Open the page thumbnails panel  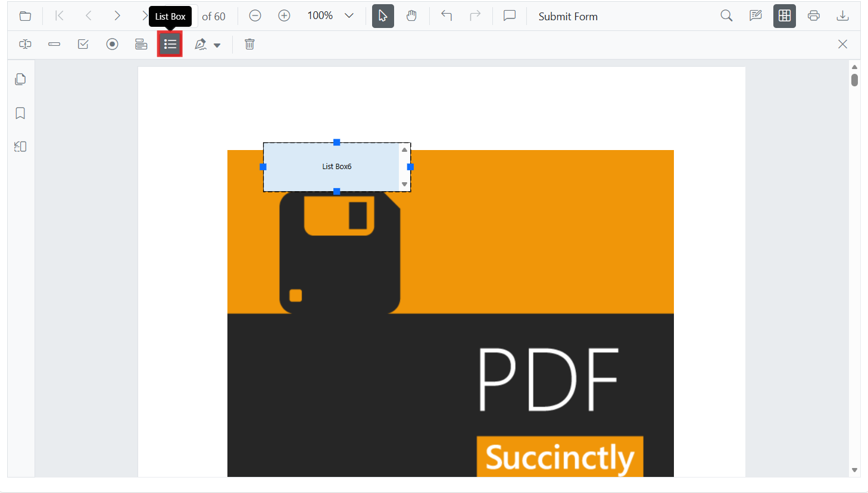(x=20, y=79)
